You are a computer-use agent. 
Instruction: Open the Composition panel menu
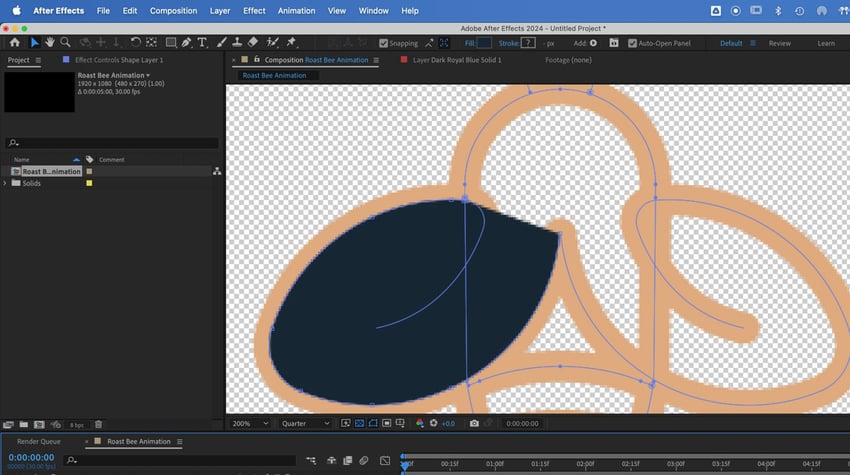pyautogui.click(x=376, y=60)
